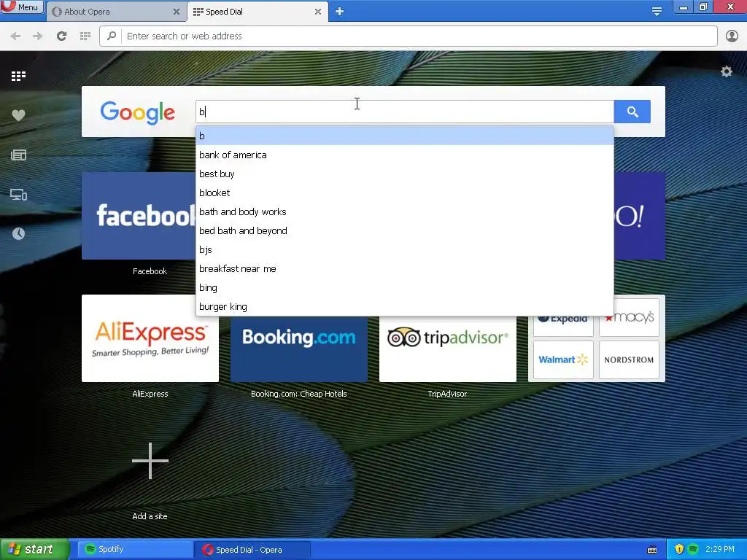Click the blue Google search button
The height and width of the screenshot is (560, 747).
(632, 112)
